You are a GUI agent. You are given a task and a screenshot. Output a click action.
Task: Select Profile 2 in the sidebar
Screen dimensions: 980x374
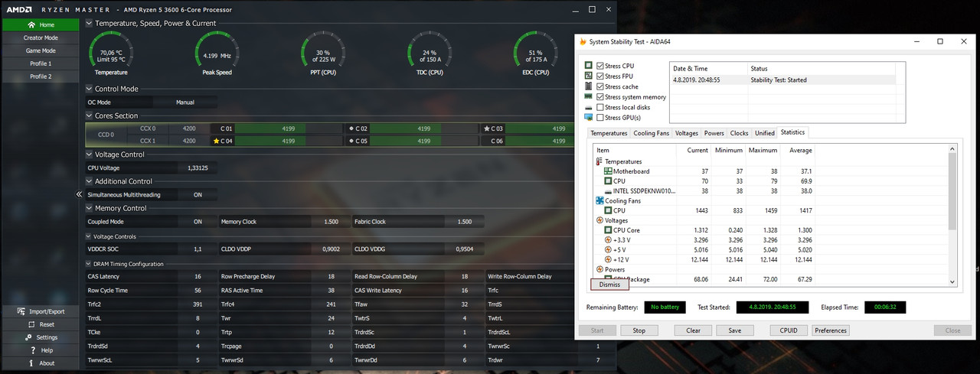40,76
